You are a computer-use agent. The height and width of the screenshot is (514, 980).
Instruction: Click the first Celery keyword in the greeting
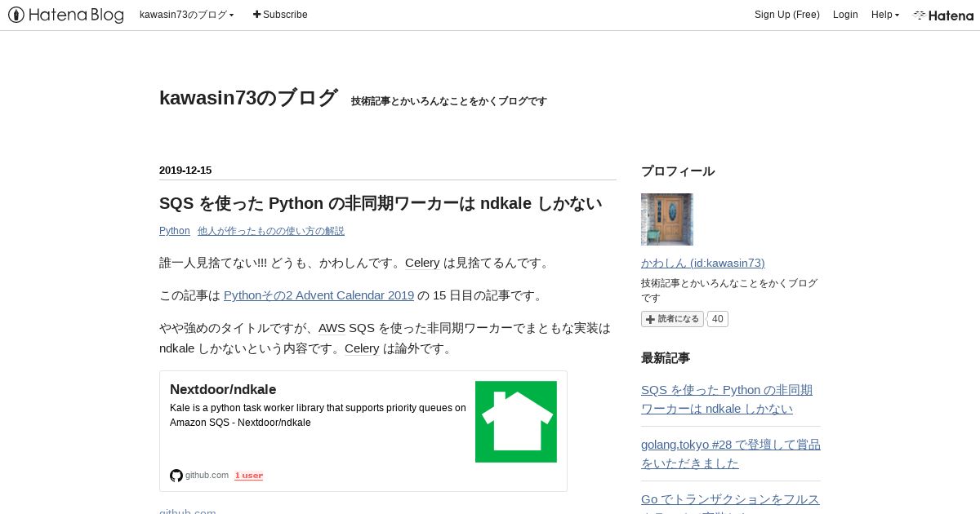pyautogui.click(x=422, y=263)
